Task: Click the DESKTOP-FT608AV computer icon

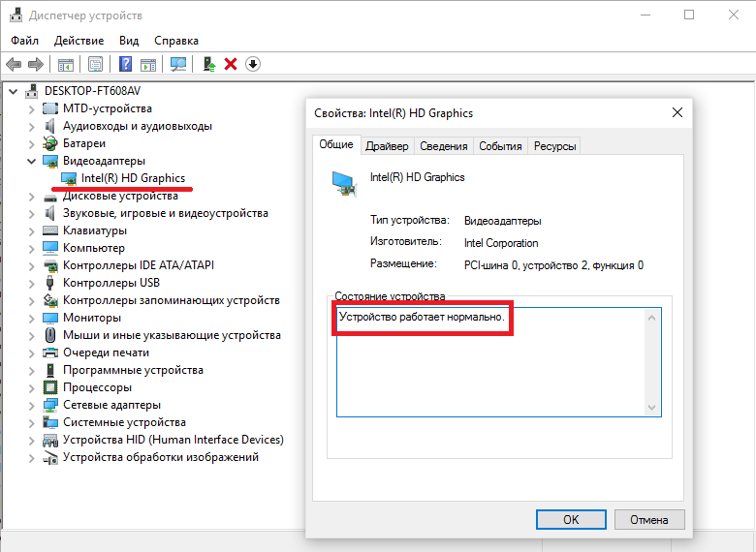Action: coord(32,91)
